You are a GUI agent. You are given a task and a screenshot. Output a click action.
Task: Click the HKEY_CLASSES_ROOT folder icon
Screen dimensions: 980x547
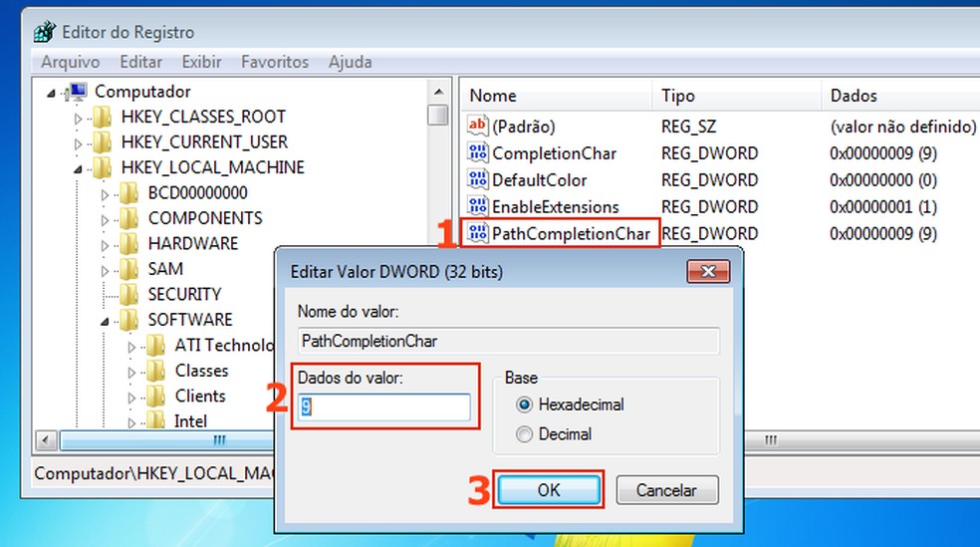[x=102, y=117]
